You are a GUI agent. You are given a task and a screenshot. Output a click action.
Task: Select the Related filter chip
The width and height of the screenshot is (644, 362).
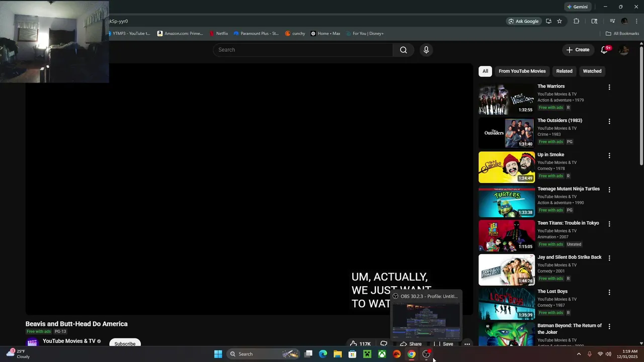(564, 71)
